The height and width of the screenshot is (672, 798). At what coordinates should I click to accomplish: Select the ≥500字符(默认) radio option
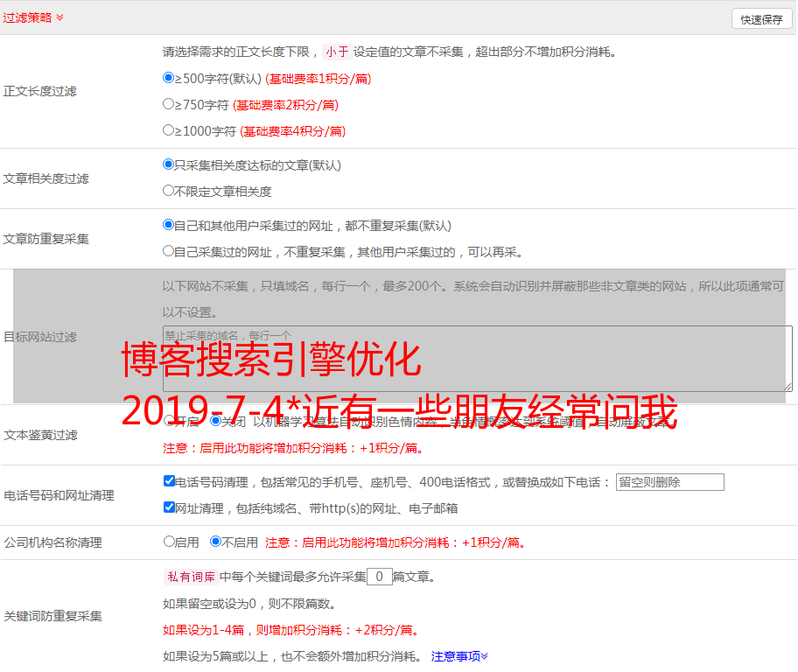click(169, 78)
